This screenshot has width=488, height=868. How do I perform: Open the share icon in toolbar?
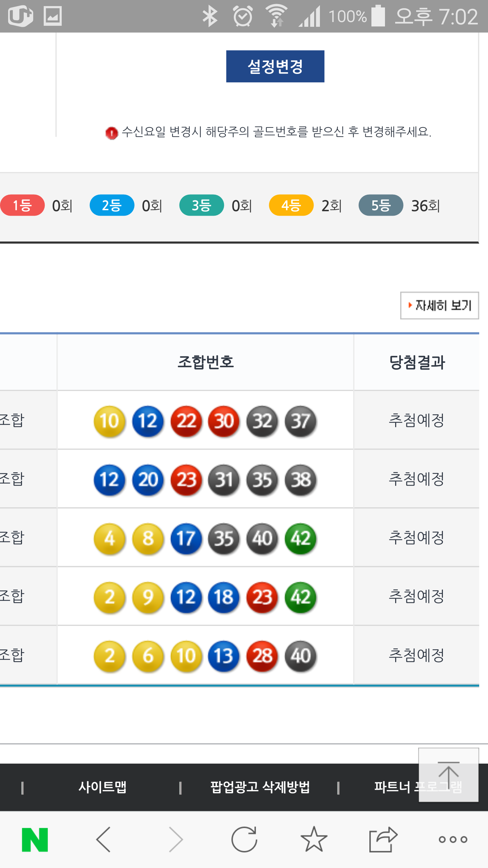coord(383,840)
